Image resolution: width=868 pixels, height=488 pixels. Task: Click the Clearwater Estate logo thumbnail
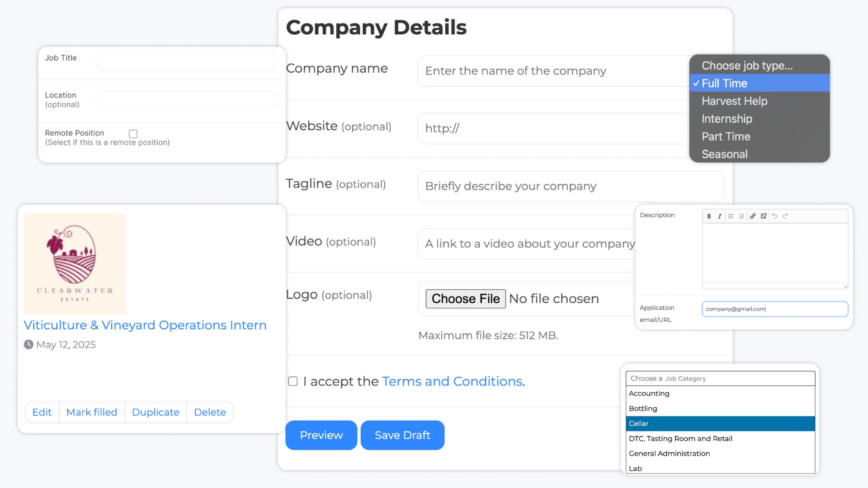click(75, 263)
